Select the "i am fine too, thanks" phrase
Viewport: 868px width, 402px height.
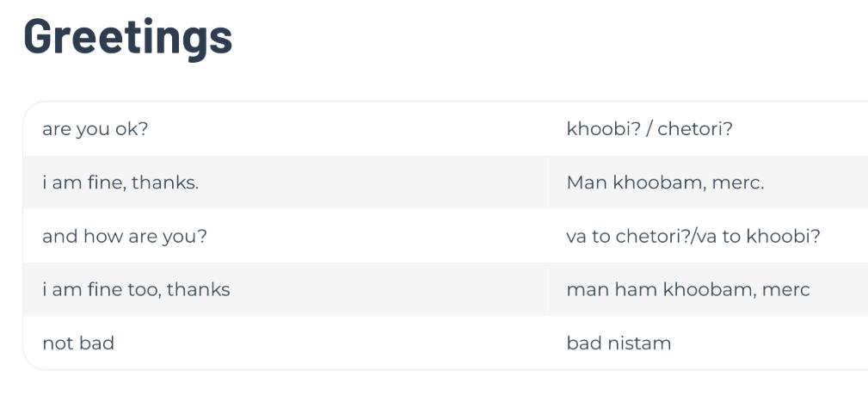136,289
